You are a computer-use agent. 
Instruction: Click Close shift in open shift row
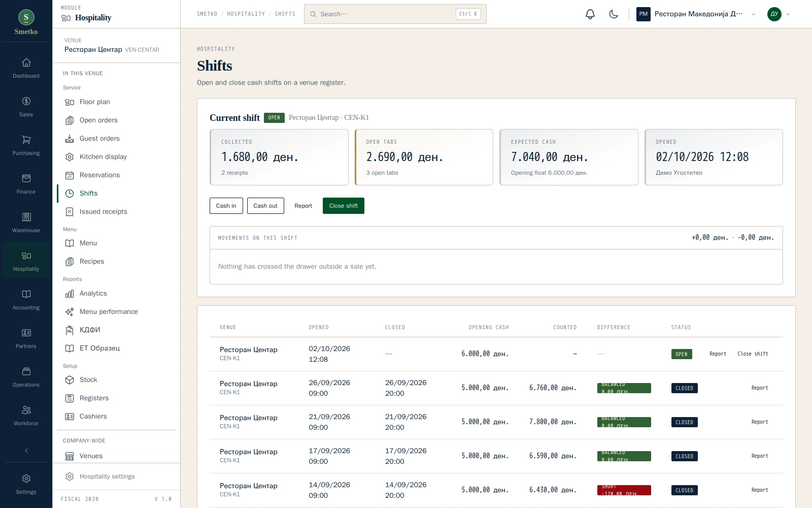tap(753, 354)
